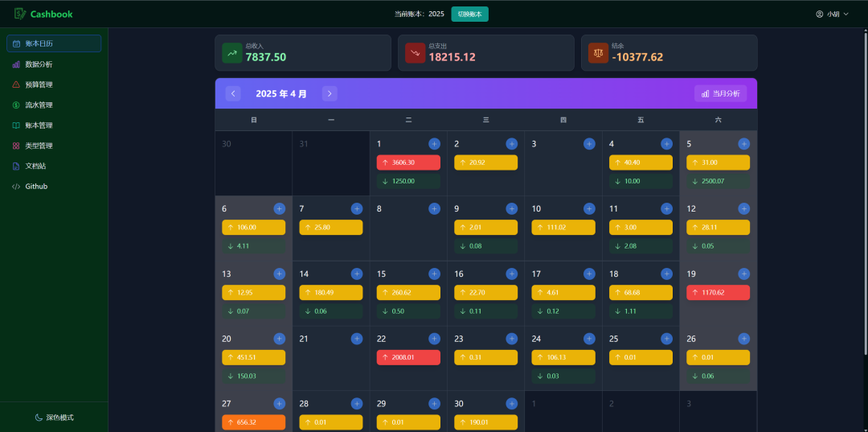Go to the previous month
The width and height of the screenshot is (868, 432).
(x=233, y=93)
